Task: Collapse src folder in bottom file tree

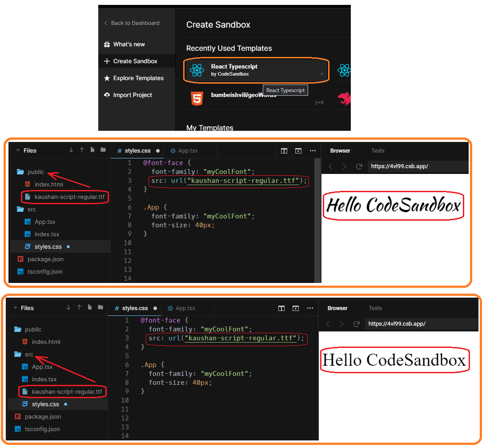Action: [24, 355]
